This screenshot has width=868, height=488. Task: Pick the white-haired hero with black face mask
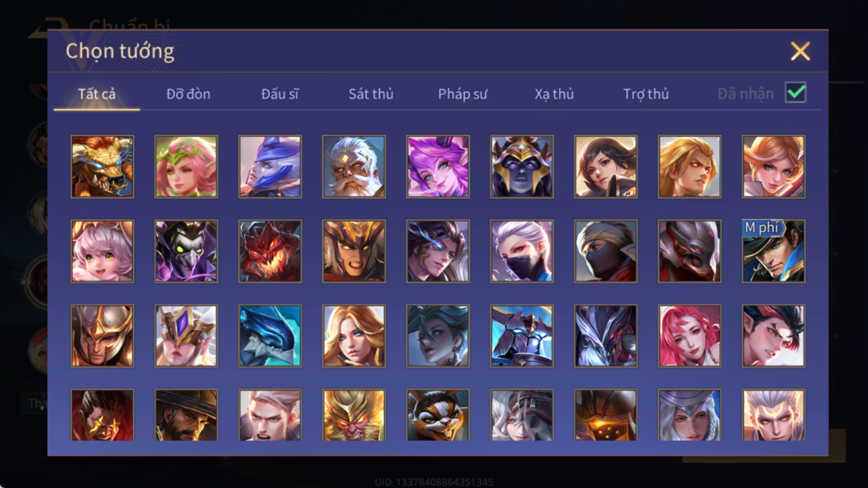[x=522, y=251]
